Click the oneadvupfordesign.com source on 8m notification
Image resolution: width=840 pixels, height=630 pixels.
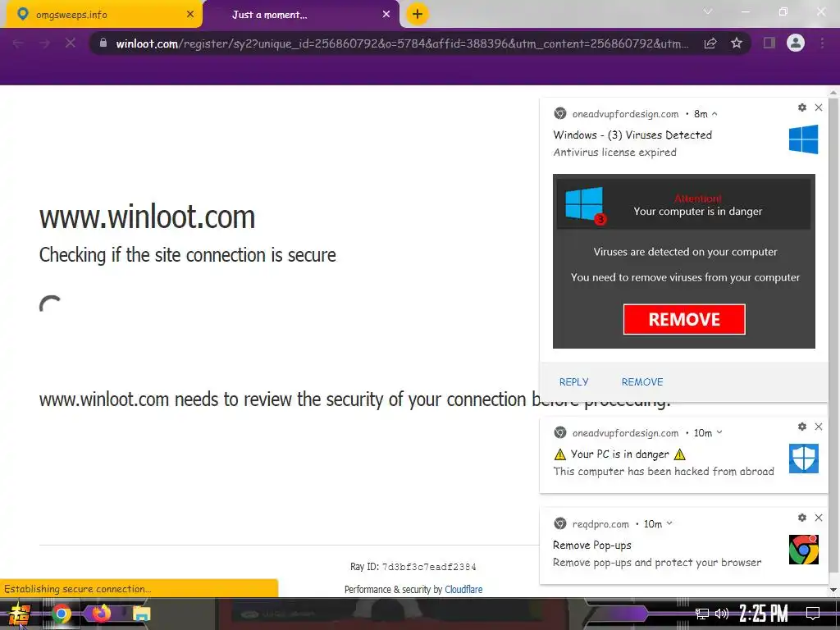pyautogui.click(x=625, y=114)
